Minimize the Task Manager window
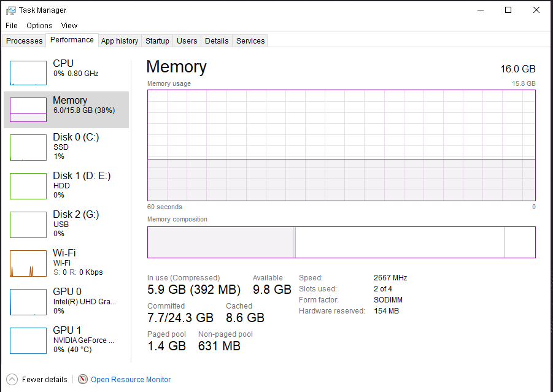553x392 pixels. point(481,10)
